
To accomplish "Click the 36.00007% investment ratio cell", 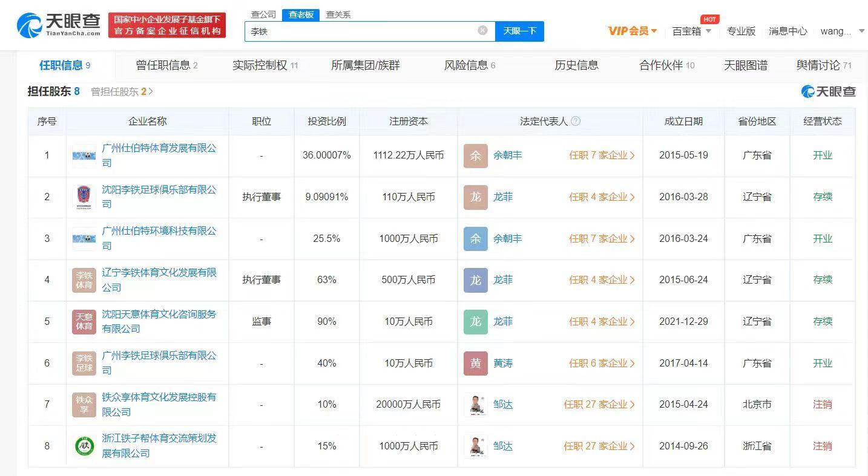I will (327, 155).
